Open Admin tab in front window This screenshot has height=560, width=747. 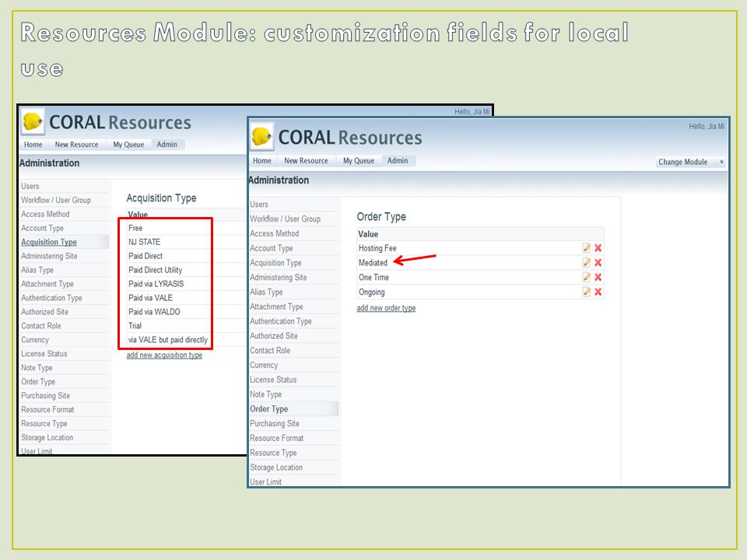point(398,161)
